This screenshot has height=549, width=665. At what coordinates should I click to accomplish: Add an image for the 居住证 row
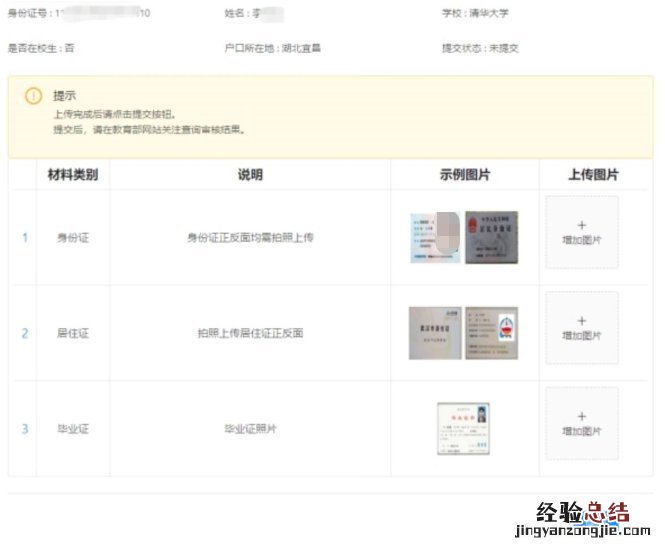tap(582, 328)
